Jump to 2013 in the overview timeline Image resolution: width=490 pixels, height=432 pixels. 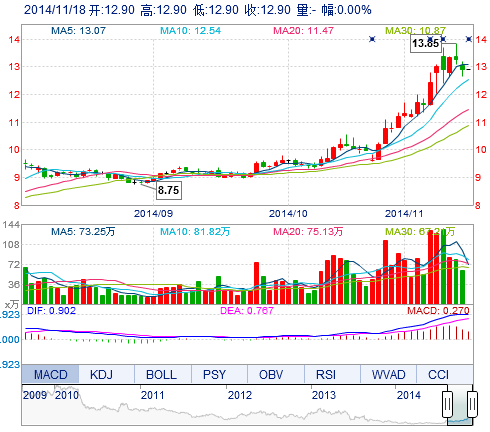pyautogui.click(x=324, y=395)
